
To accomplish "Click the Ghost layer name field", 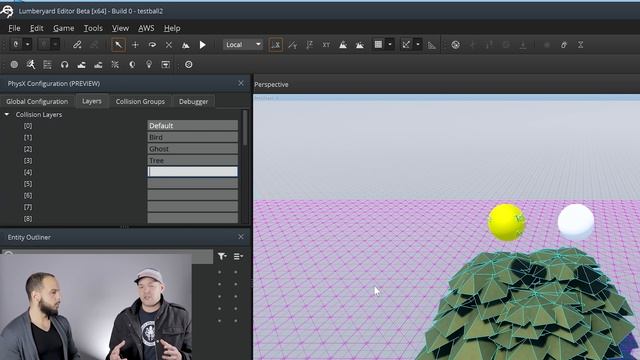I will tap(193, 149).
